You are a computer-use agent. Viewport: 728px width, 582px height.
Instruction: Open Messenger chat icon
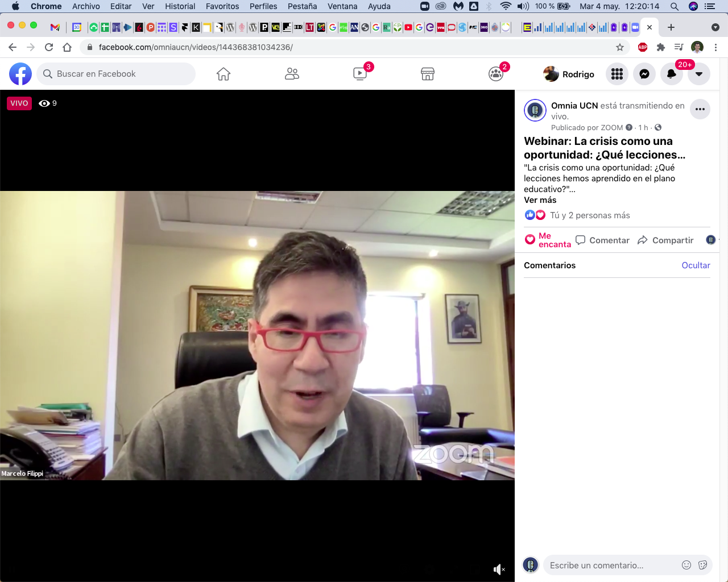click(644, 74)
